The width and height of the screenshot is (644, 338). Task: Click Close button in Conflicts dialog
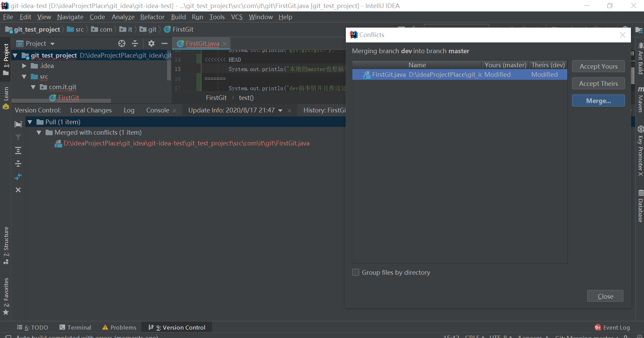pyautogui.click(x=605, y=296)
